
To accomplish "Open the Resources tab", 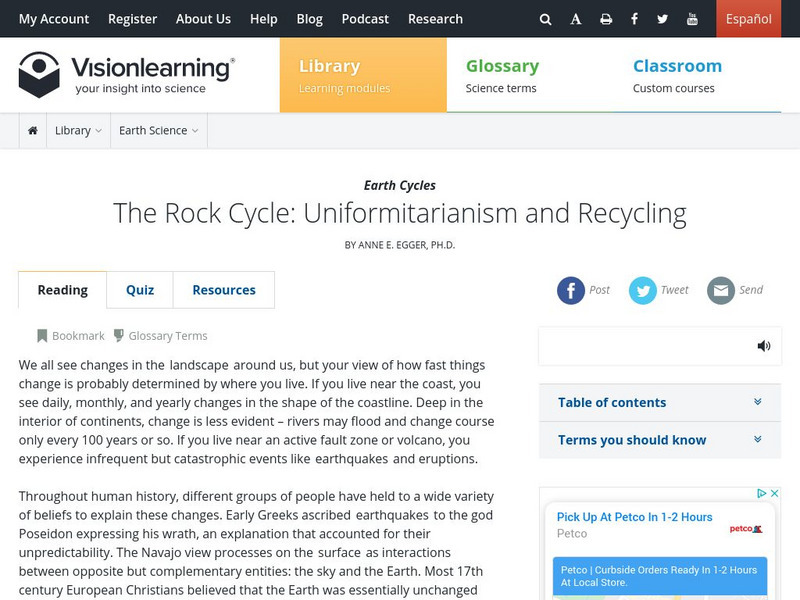I will (224, 290).
